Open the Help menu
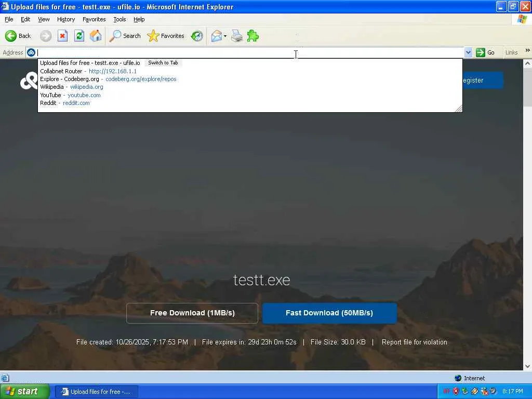The image size is (532, 399). click(139, 19)
